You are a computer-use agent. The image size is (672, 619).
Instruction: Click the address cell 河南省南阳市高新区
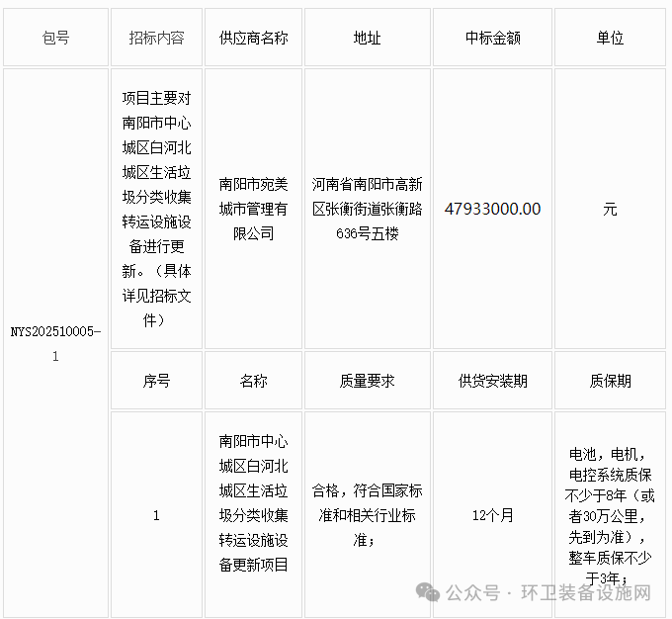click(368, 209)
